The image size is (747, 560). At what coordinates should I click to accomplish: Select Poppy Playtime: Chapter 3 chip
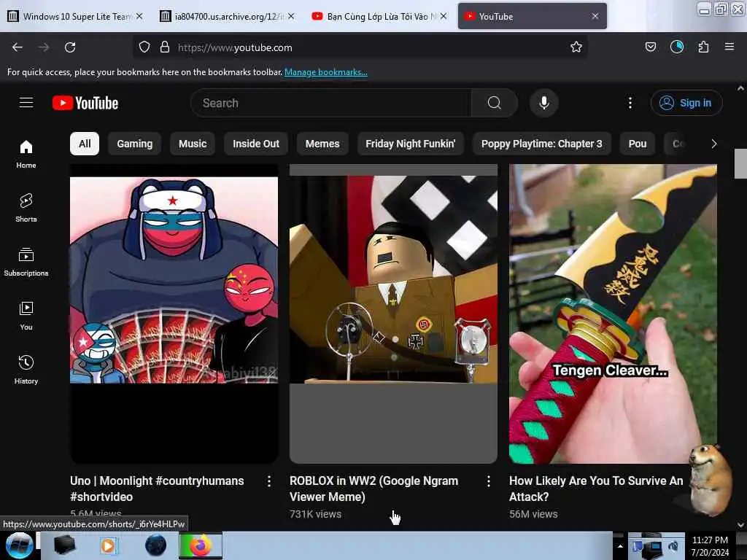point(542,144)
